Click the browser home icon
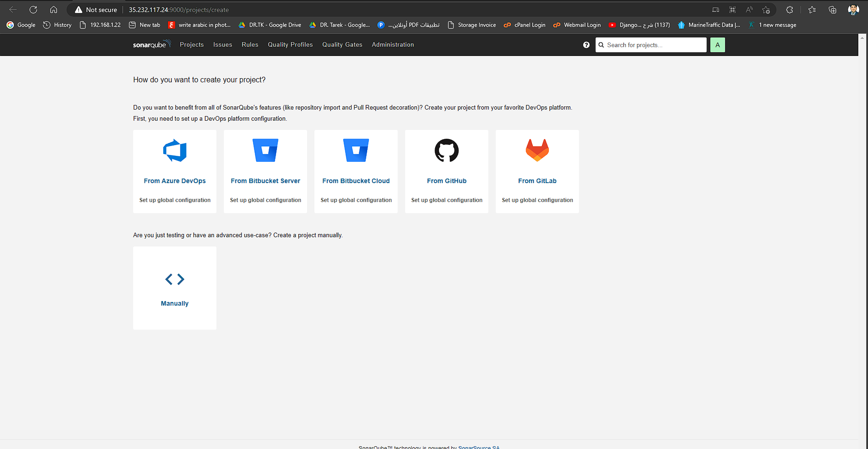 53,9
